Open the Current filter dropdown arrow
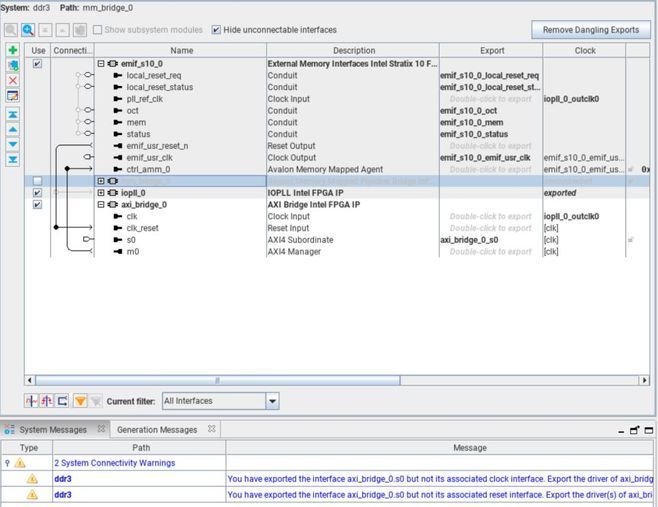Screen dimensions: 658x507 pyautogui.click(x=272, y=401)
